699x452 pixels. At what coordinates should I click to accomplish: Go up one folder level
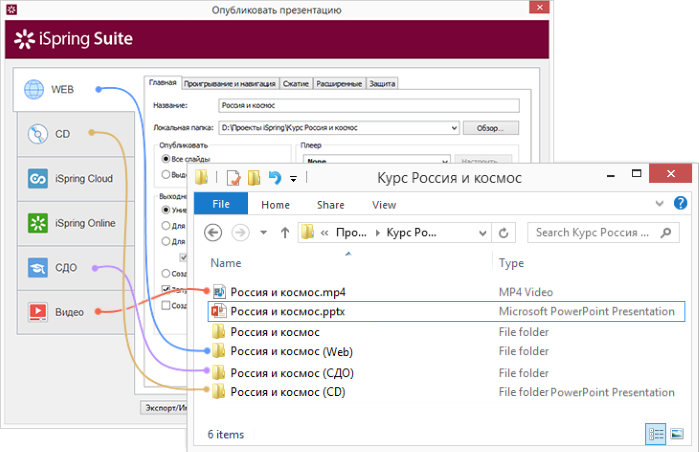[285, 233]
